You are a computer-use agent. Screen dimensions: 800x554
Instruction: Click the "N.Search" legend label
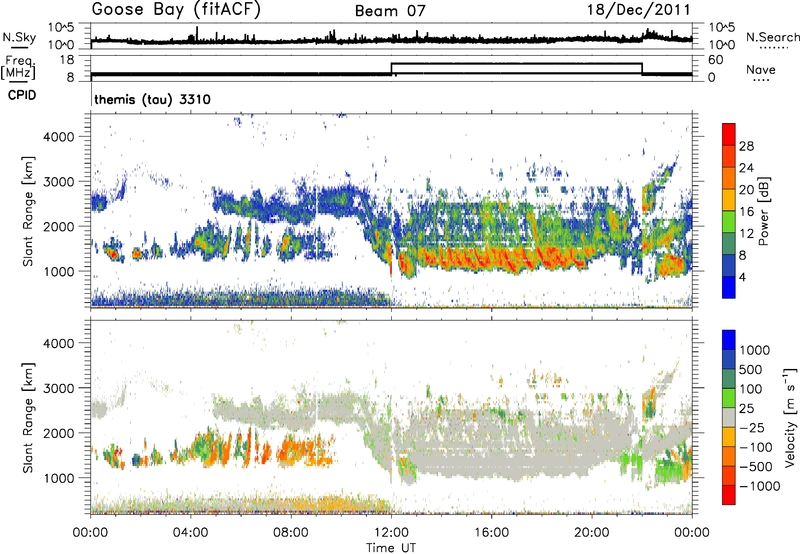[772, 37]
